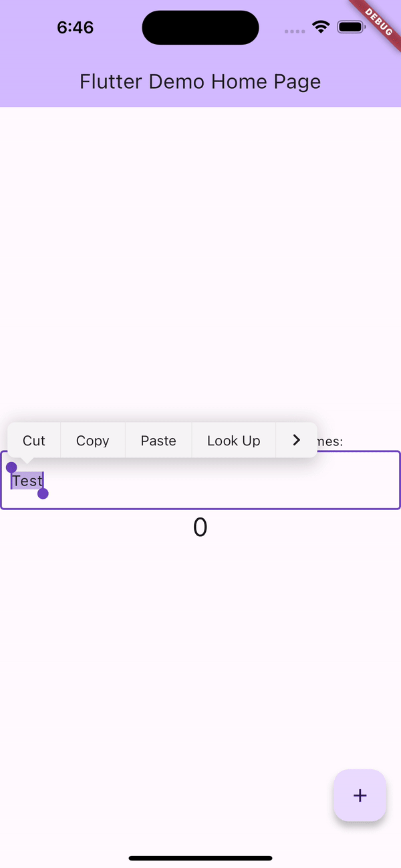Image resolution: width=401 pixels, height=868 pixels.
Task: Tap the Wi-Fi status icon
Action: coord(321,27)
